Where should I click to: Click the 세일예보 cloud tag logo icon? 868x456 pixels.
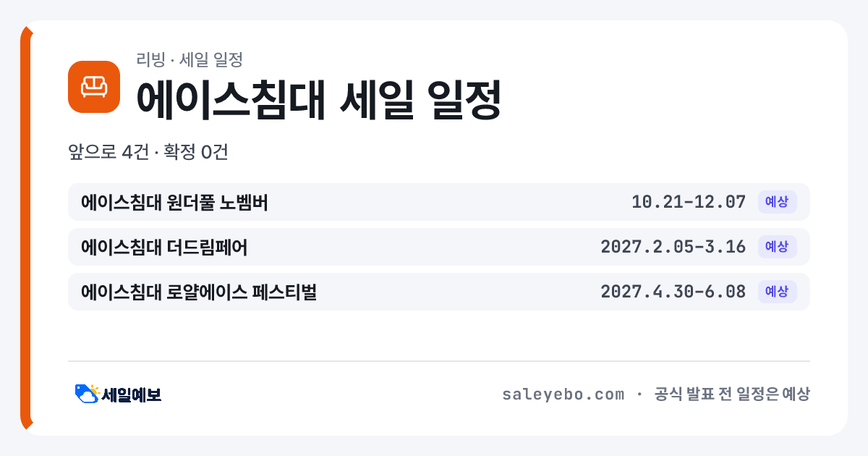(87, 394)
